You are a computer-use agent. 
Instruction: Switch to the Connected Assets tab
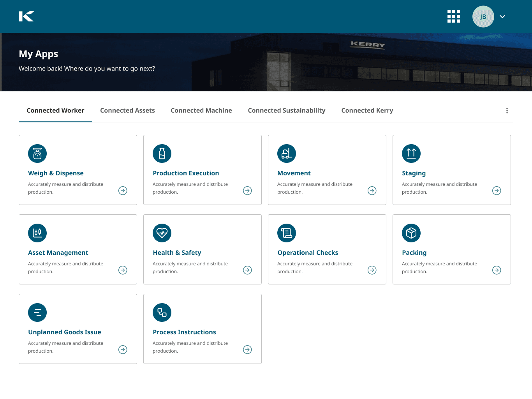pyautogui.click(x=127, y=111)
